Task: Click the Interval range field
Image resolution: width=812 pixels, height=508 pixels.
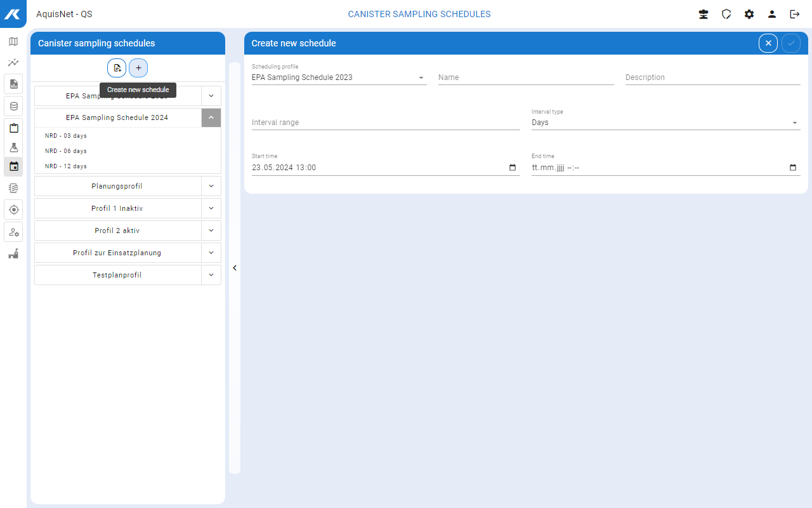Action: (x=385, y=123)
